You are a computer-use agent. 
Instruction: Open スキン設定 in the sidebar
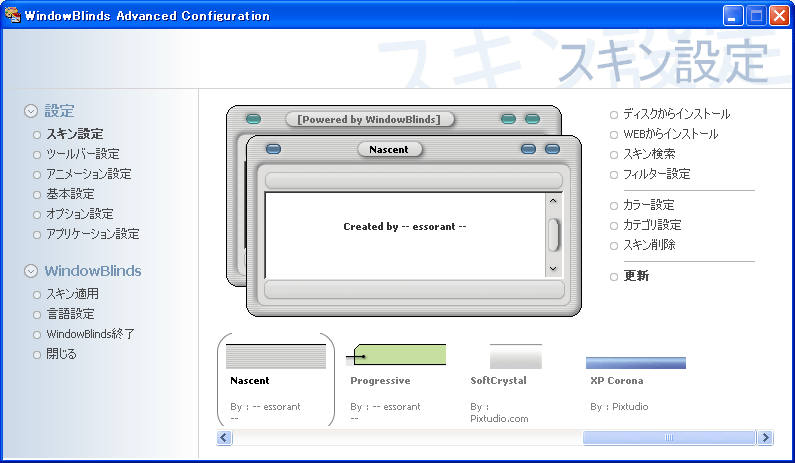[75, 134]
